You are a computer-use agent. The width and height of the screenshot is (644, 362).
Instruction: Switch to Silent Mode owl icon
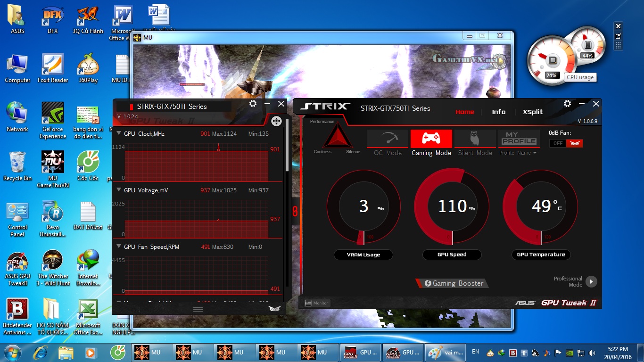click(x=475, y=139)
